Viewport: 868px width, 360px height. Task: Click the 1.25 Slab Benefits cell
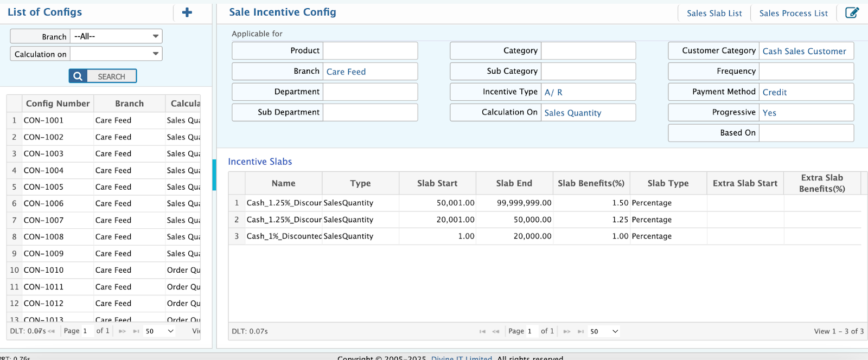click(x=591, y=220)
